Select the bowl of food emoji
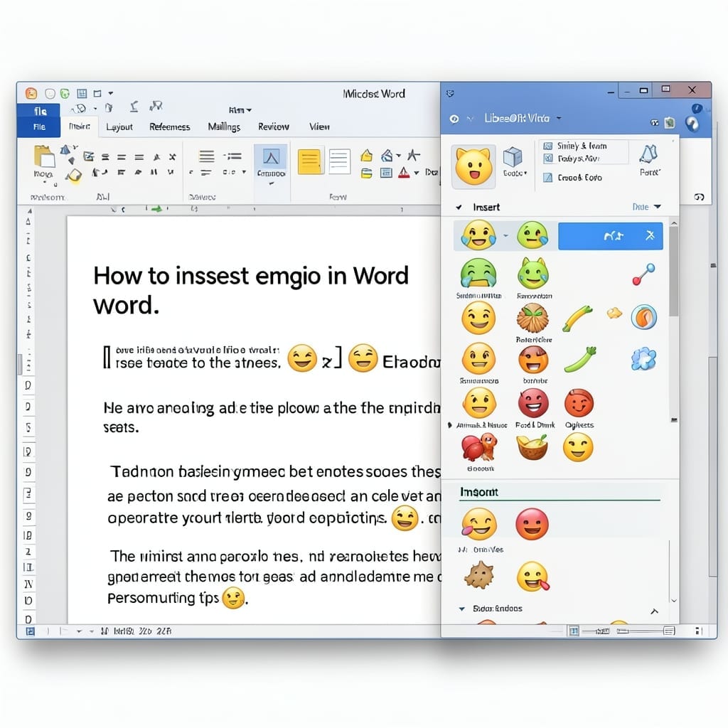 (x=532, y=447)
